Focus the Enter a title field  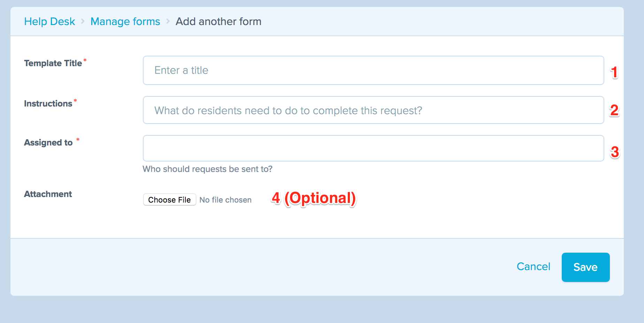tap(373, 70)
